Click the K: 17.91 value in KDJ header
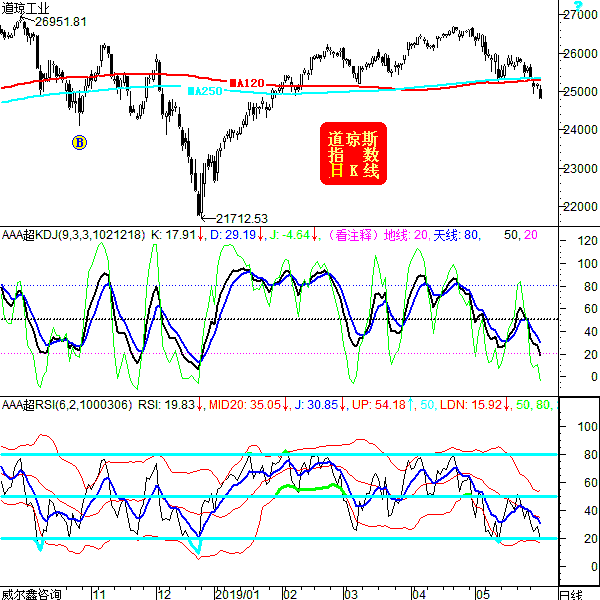 pyautogui.click(x=173, y=235)
